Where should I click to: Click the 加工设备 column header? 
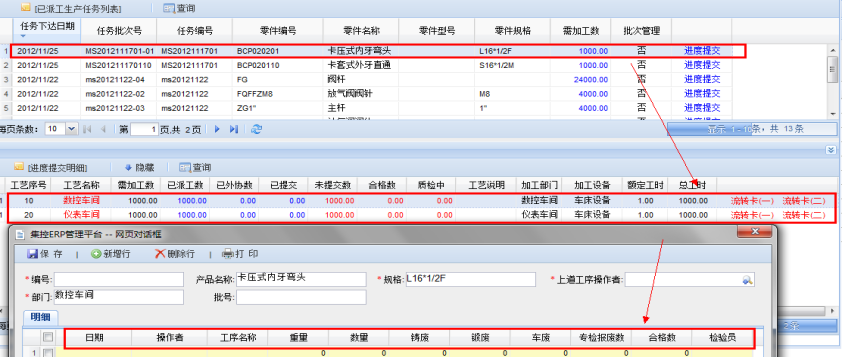[592, 185]
